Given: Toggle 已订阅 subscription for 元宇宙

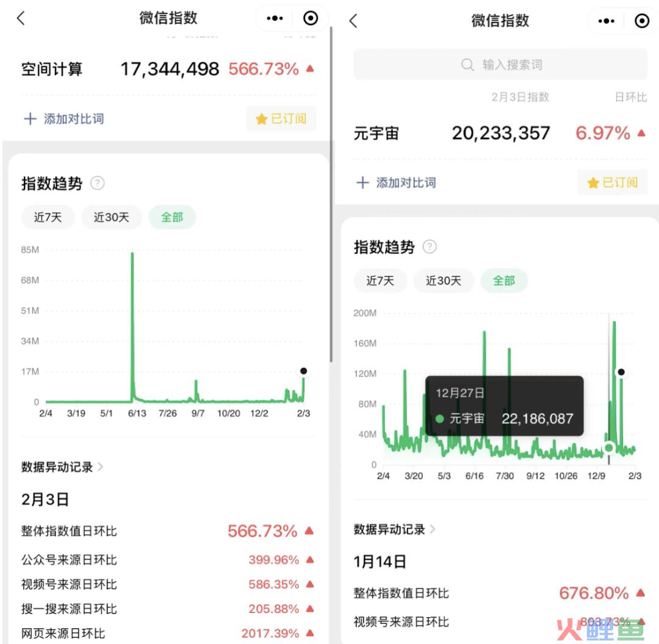Looking at the screenshot, I should 613,183.
